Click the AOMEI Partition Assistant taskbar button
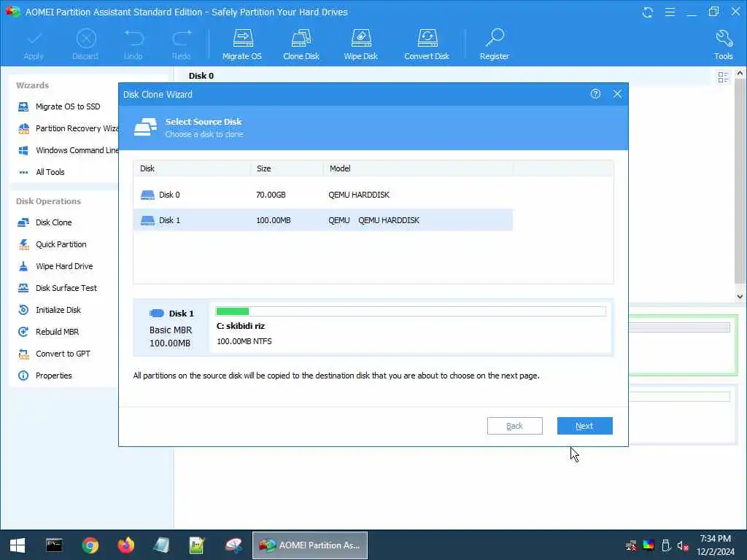 coord(309,545)
